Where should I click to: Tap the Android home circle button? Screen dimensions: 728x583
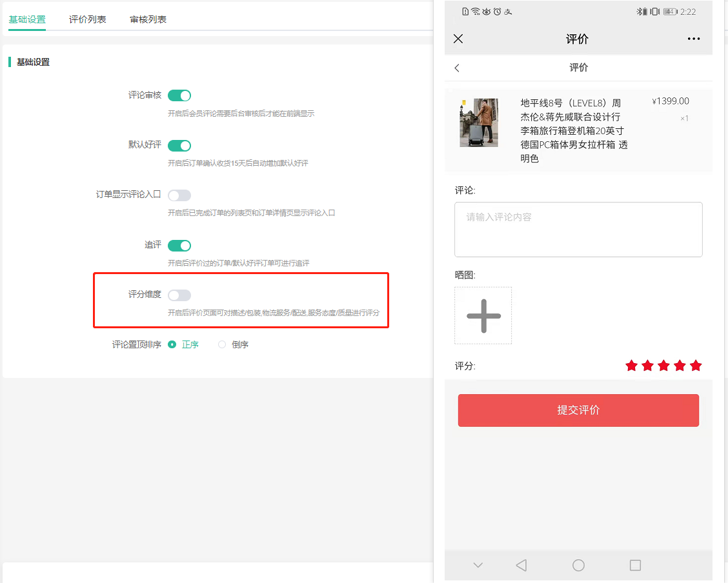(578, 565)
